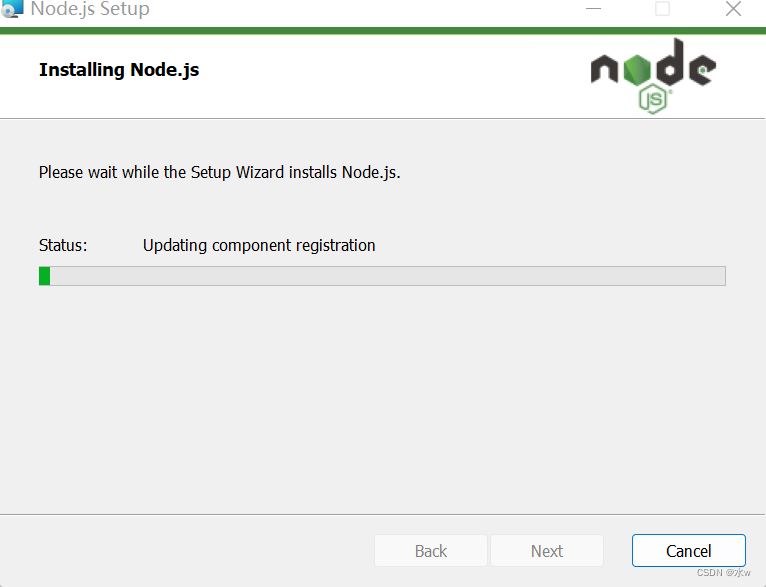Click the green filled part of progress bar

pyautogui.click(x=44, y=276)
